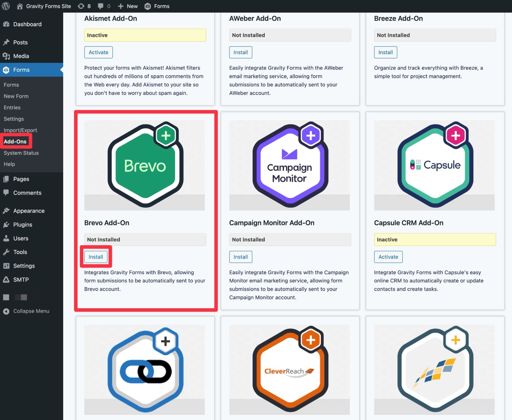Click the Media icon in sidebar
The height and width of the screenshot is (420, 512).
click(6, 56)
